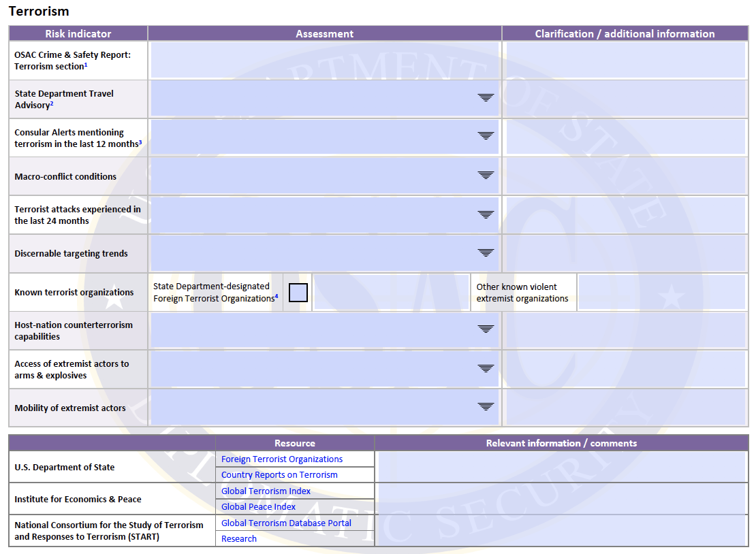Open the START Research link
This screenshot has width=756, height=554.
click(x=238, y=538)
